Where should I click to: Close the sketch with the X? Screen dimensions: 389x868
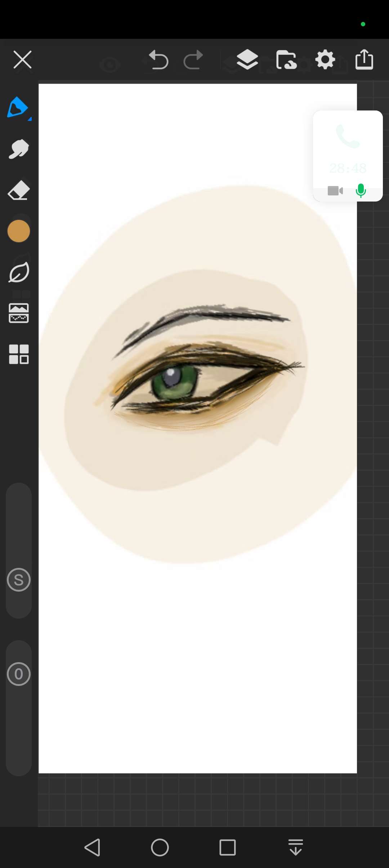[x=22, y=60]
